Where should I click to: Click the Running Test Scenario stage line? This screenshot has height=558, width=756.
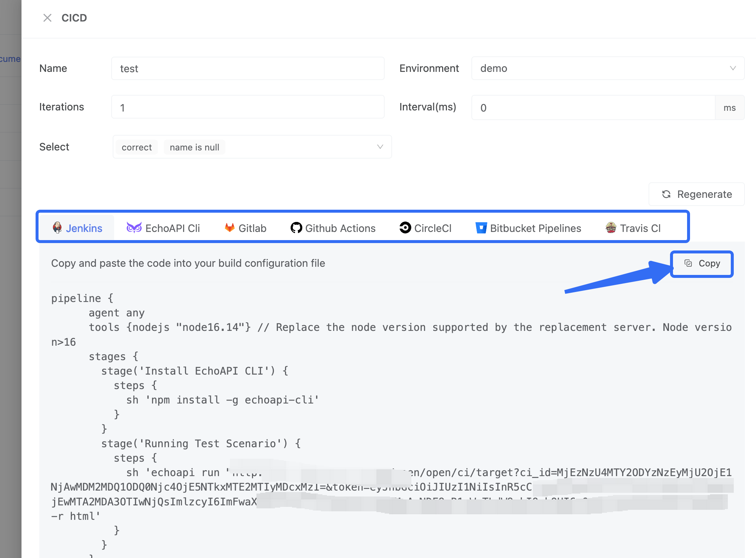pos(201,444)
